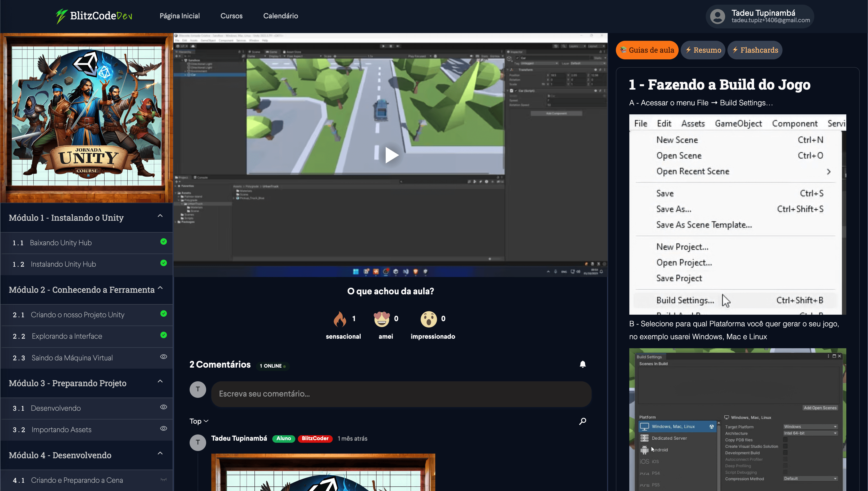Screen dimensions: 868x491
Task: Switch to the Resumo tab
Action: (x=703, y=50)
